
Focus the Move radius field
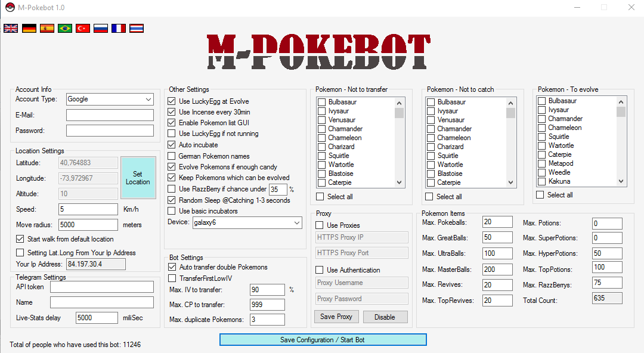pyautogui.click(x=88, y=225)
